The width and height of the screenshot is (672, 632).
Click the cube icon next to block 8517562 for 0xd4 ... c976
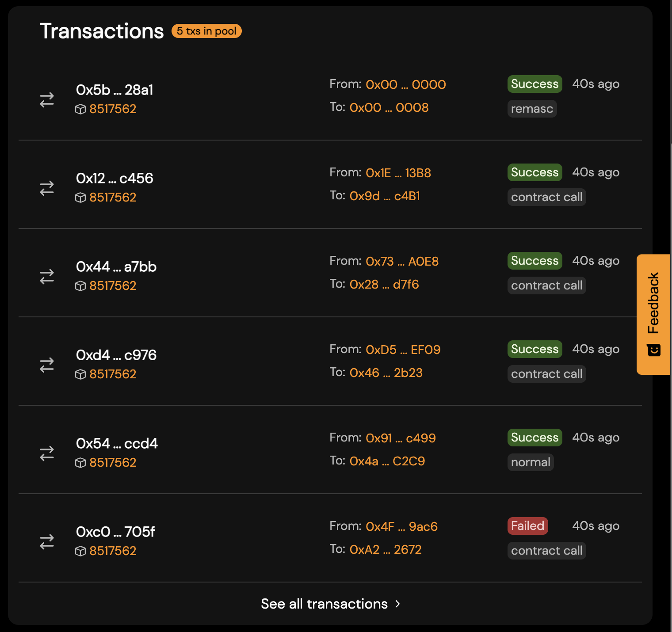pyautogui.click(x=80, y=374)
